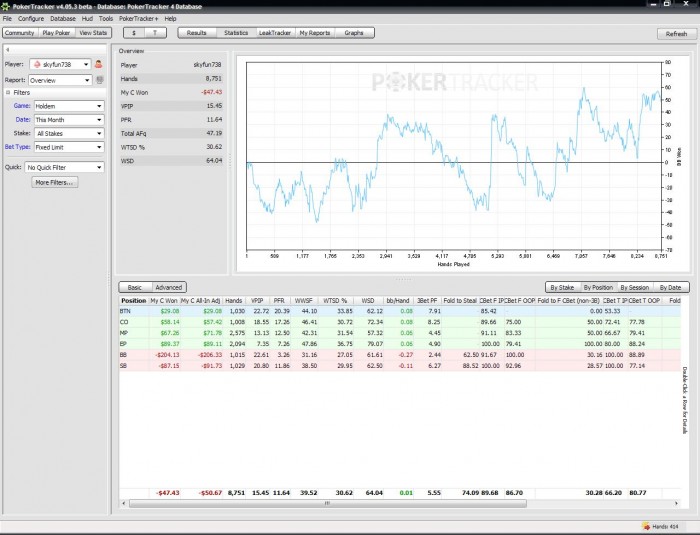Select the BTN position row
The image size is (700, 535).
(400, 311)
